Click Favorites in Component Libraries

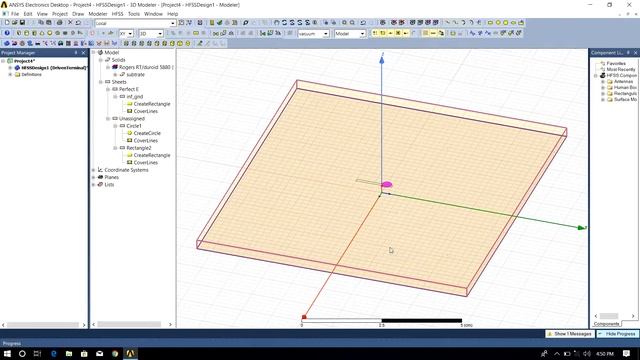click(616, 63)
